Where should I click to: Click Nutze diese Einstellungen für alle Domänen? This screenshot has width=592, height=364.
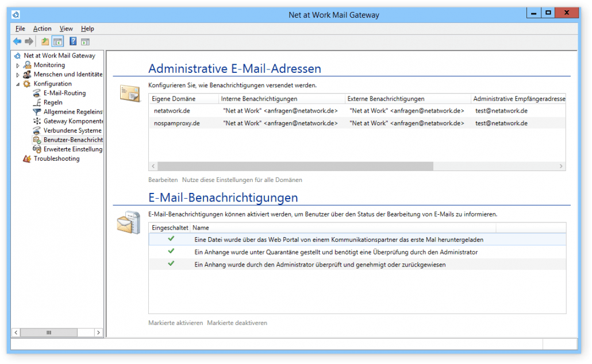[242, 180]
